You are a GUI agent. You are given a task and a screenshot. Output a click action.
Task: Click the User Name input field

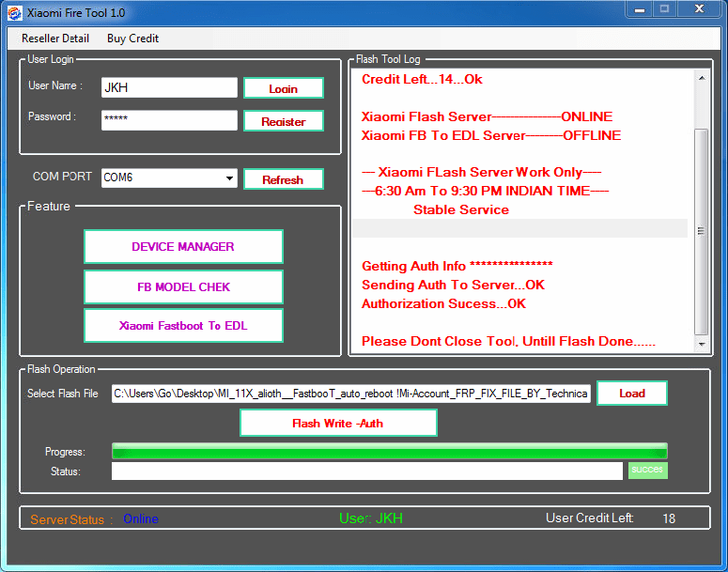[169, 87]
